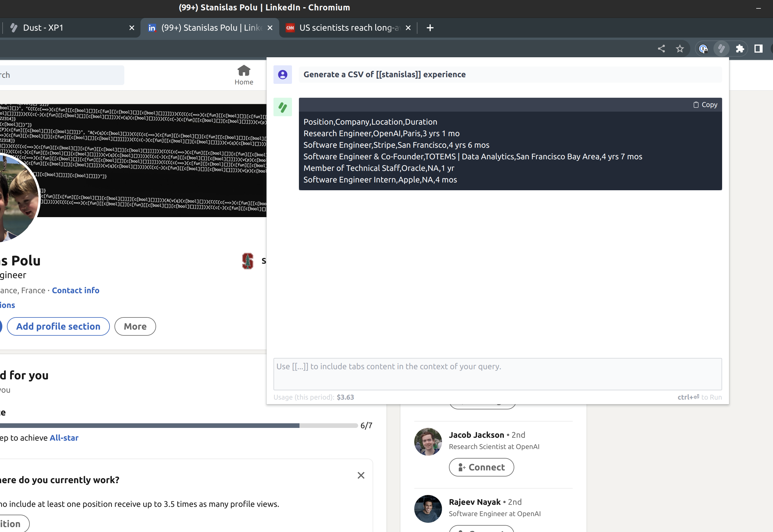This screenshot has width=773, height=532.
Task: Copy the generated CSV output
Action: [705, 105]
